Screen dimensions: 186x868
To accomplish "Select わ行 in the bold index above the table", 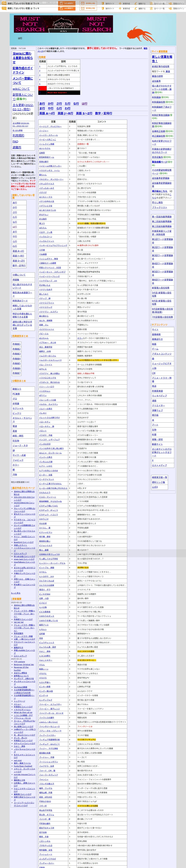I will 68,108.
